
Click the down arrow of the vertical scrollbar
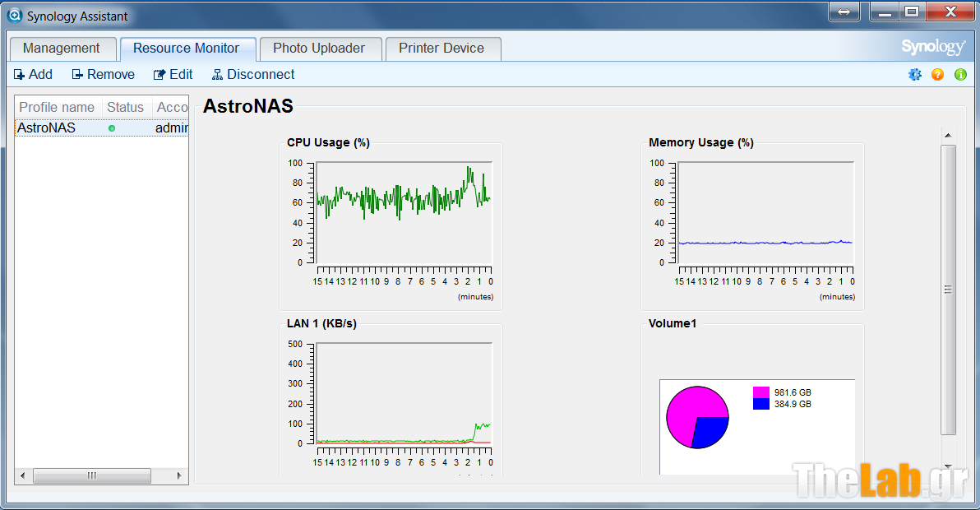pyautogui.click(x=948, y=466)
